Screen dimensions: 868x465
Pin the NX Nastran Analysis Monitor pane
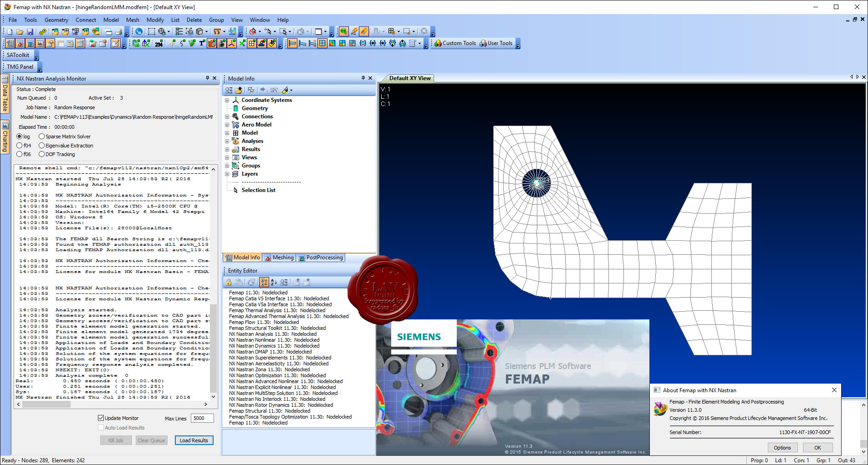tap(207, 78)
